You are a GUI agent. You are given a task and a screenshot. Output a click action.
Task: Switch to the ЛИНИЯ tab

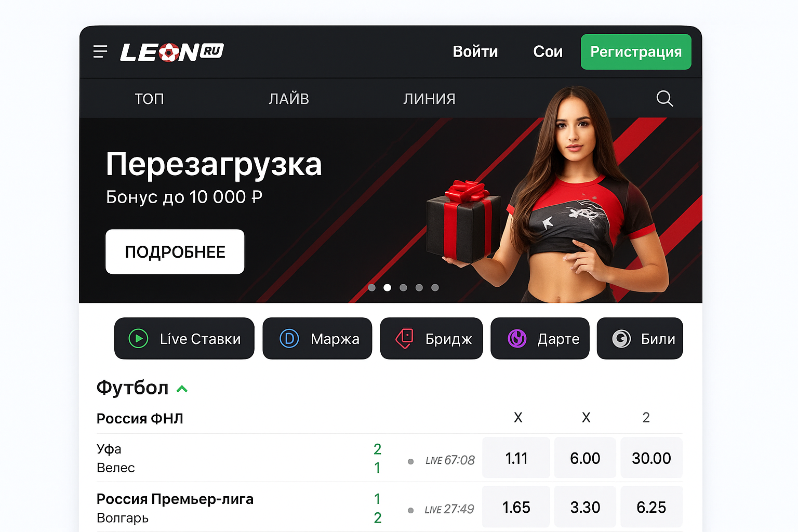429,99
